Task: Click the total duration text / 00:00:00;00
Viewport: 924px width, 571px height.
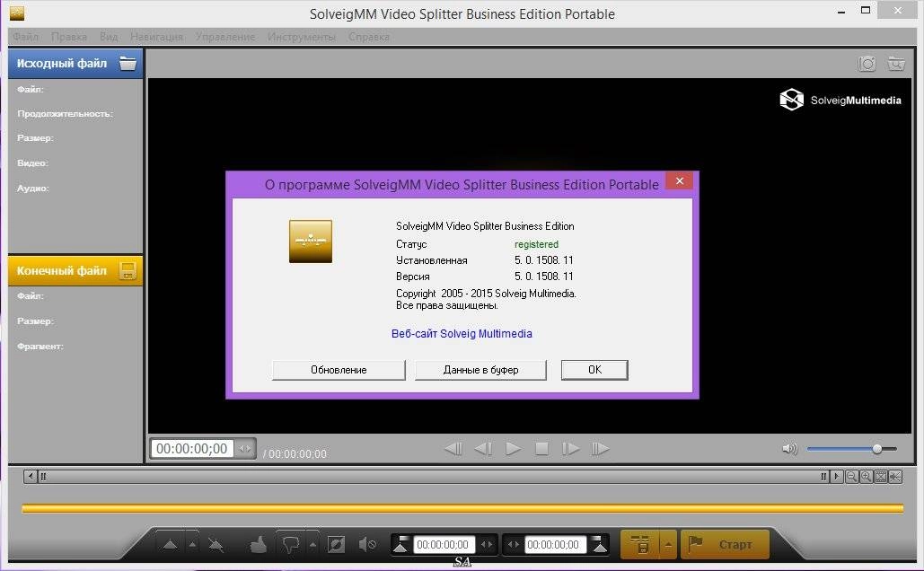Action: click(x=295, y=453)
